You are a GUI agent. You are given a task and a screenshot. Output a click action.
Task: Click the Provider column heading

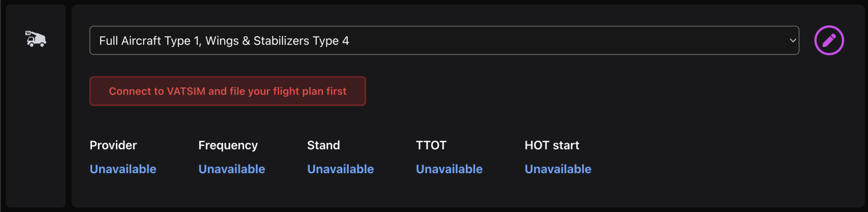pos(113,145)
